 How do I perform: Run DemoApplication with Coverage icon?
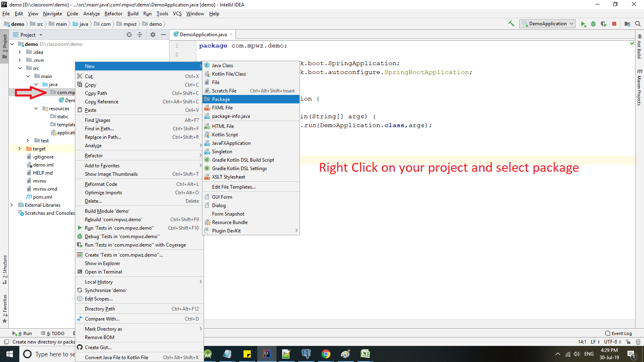click(x=604, y=24)
